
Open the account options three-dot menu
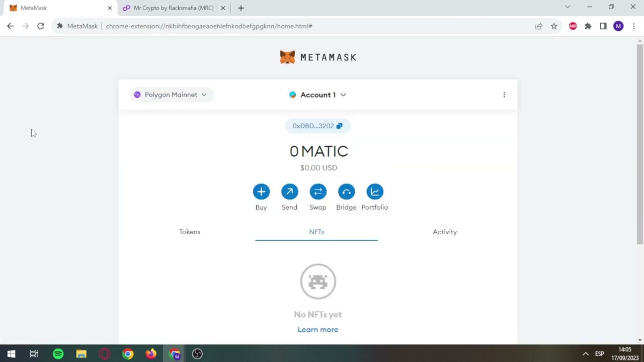coord(504,95)
